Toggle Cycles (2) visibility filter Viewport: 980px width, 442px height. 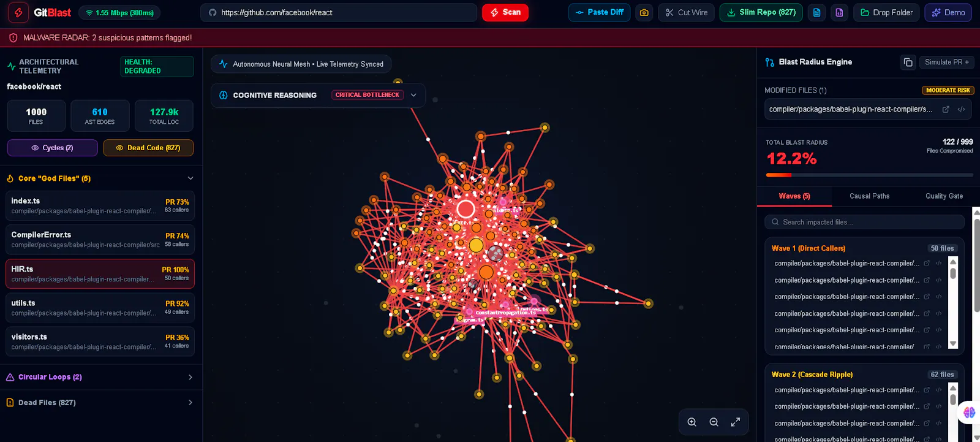53,148
